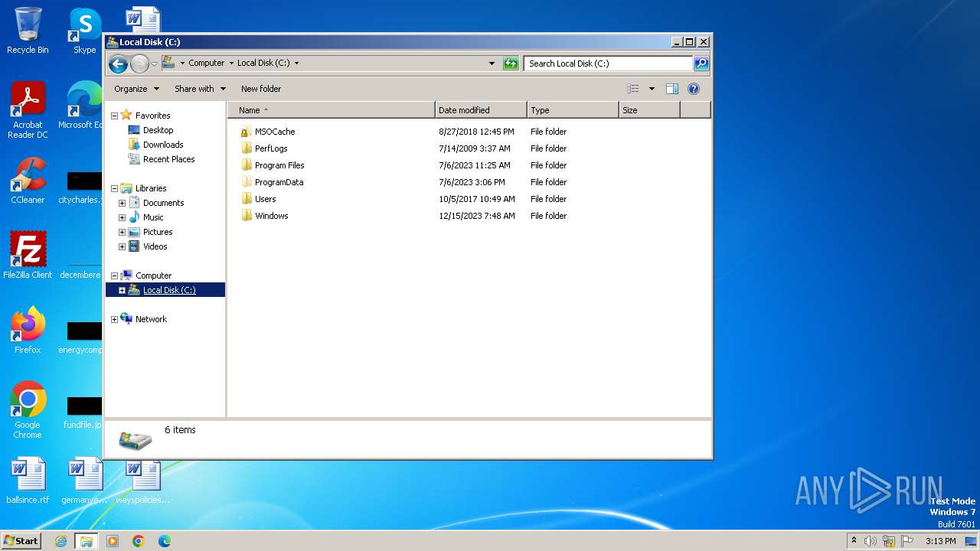Select the Users folder
The width and height of the screenshot is (980, 551).
pyautogui.click(x=265, y=199)
